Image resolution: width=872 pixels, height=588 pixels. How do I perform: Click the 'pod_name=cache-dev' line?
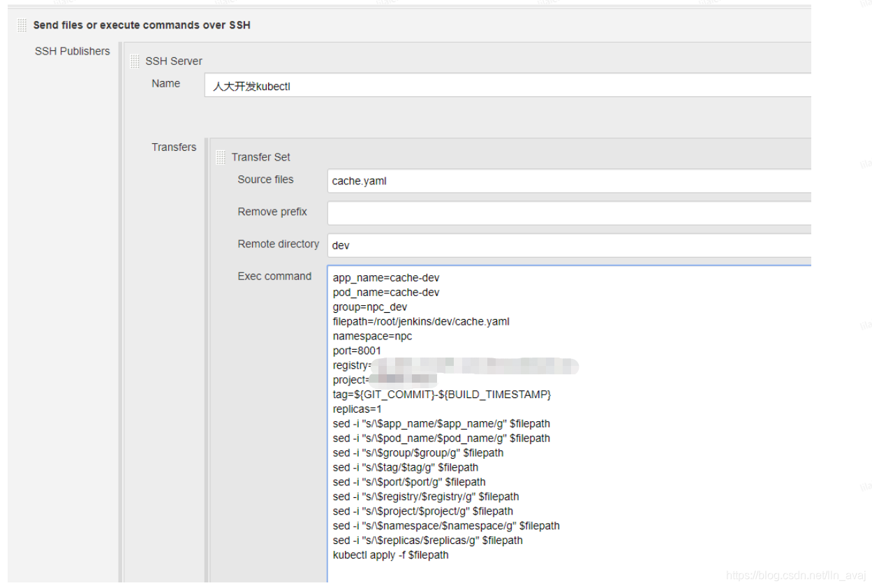tap(386, 292)
